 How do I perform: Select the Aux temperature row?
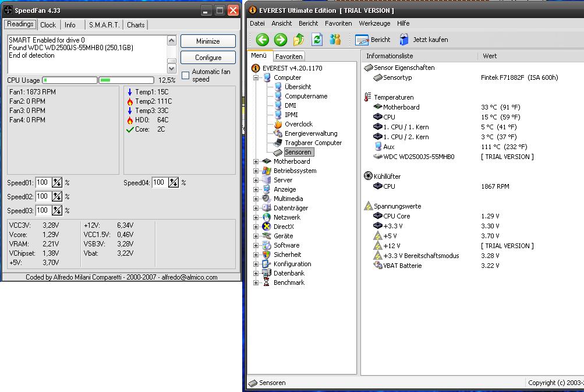point(451,147)
